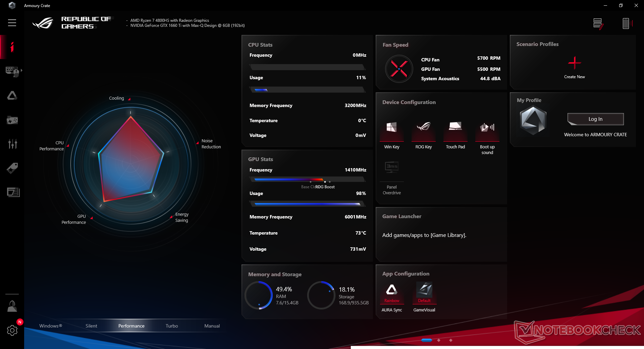Switch to Silent operating mode
Image resolution: width=644 pixels, height=349 pixels.
91,326
